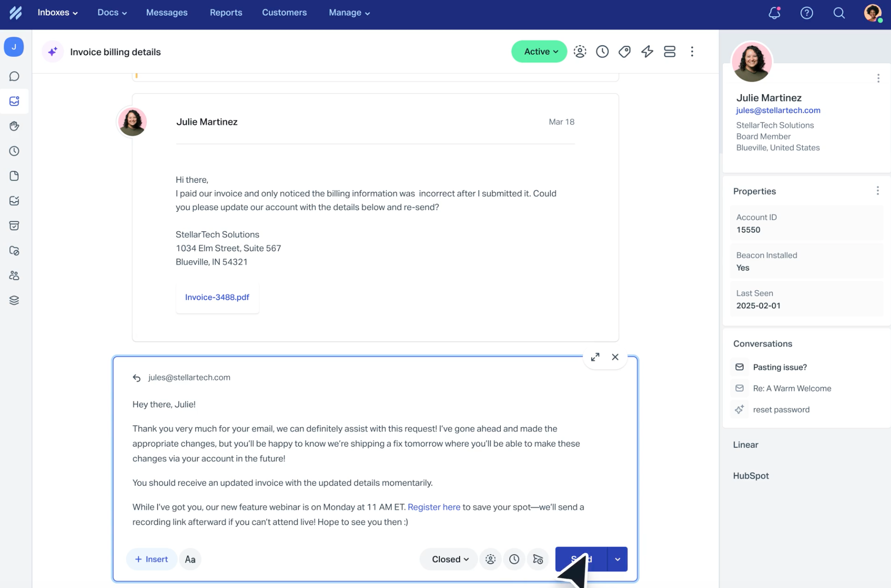
Task: Click the assign person icon in toolbar
Action: [580, 51]
